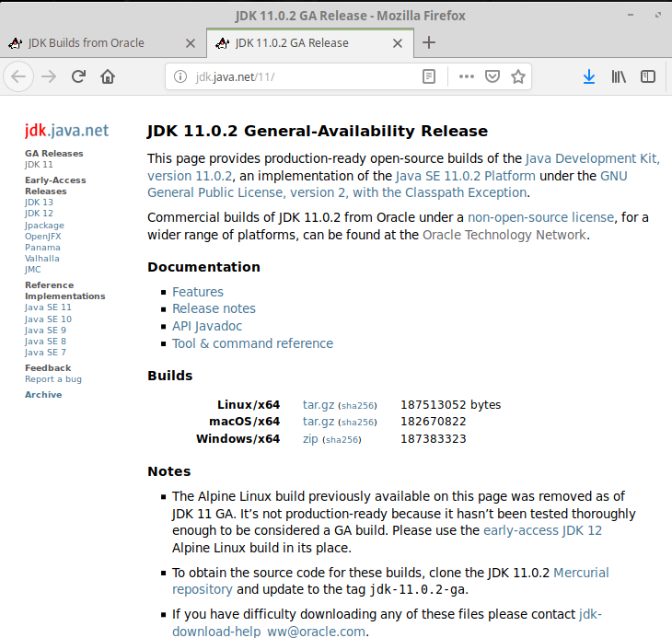Close the JDK Builds from Oracle tab
672x638 pixels.
(x=191, y=43)
